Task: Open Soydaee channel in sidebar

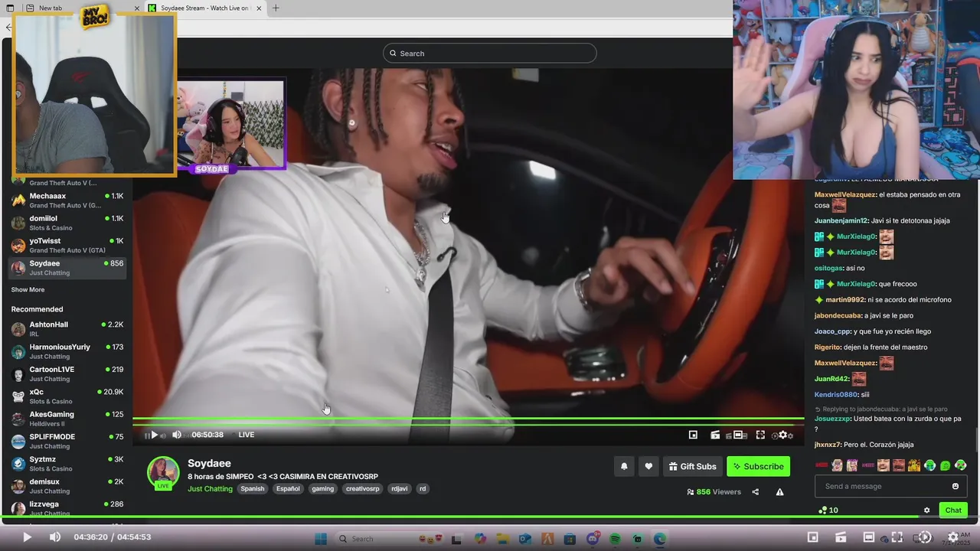Action: (x=67, y=268)
